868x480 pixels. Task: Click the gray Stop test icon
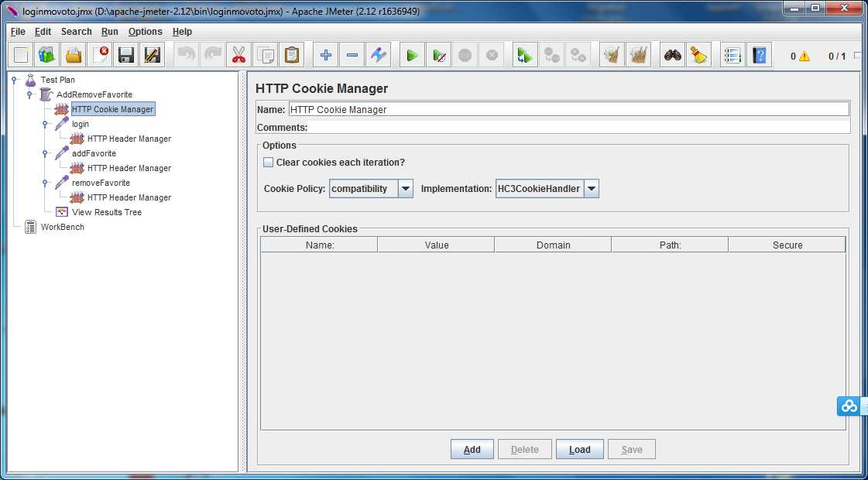(x=465, y=55)
